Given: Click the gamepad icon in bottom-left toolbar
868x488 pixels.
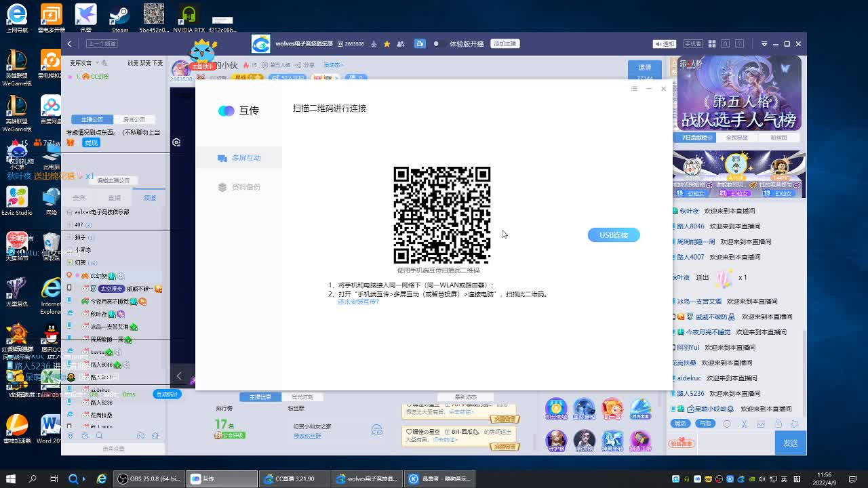Looking at the screenshot, I should pos(140,436).
